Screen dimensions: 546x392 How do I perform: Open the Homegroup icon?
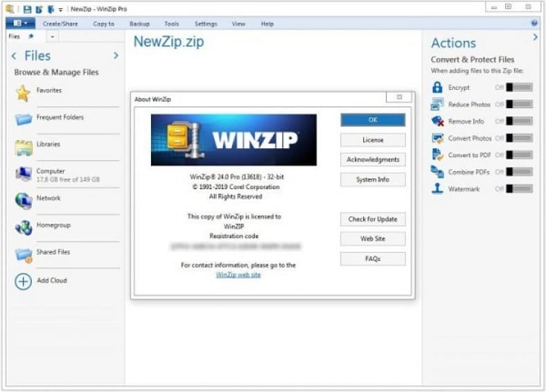click(24, 228)
